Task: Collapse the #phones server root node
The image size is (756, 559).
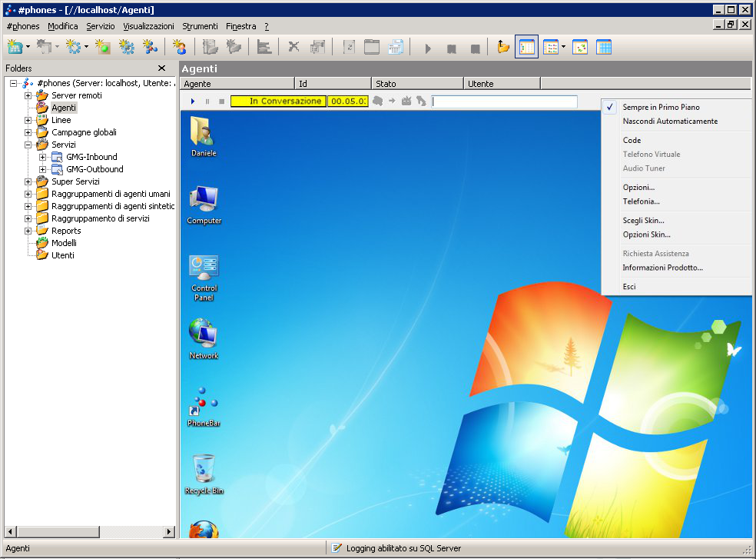Action: (14, 84)
